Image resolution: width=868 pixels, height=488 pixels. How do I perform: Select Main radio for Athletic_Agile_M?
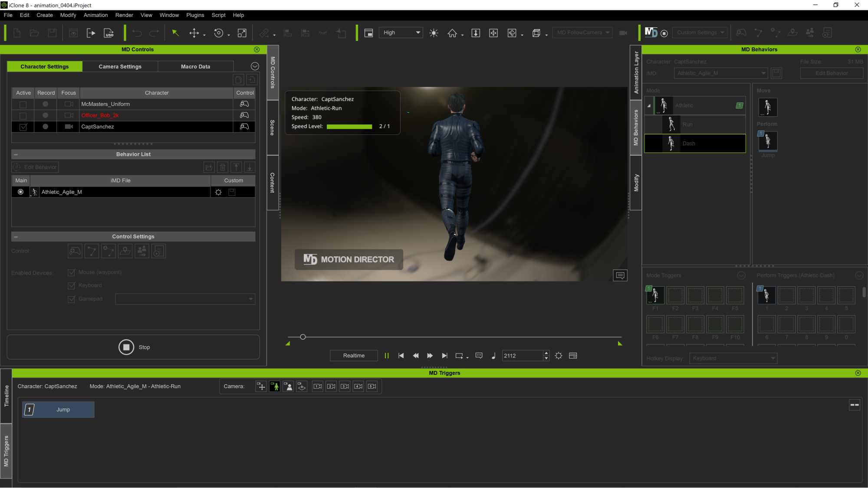tap(20, 192)
